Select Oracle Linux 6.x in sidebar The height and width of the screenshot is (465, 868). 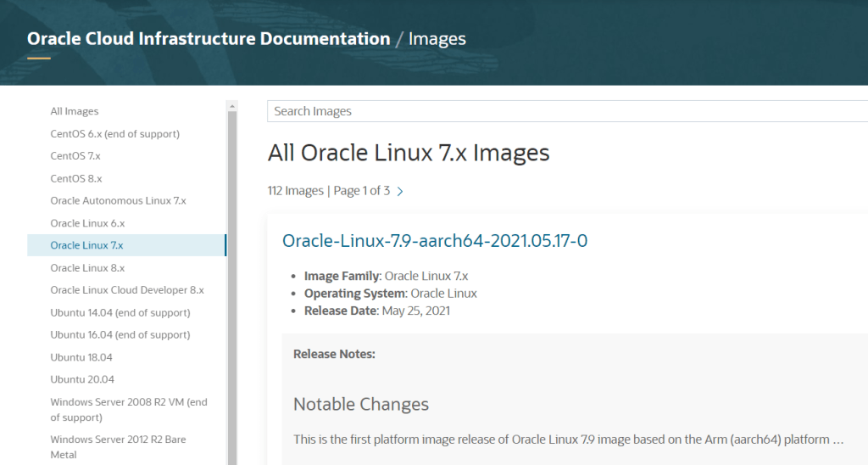click(87, 223)
